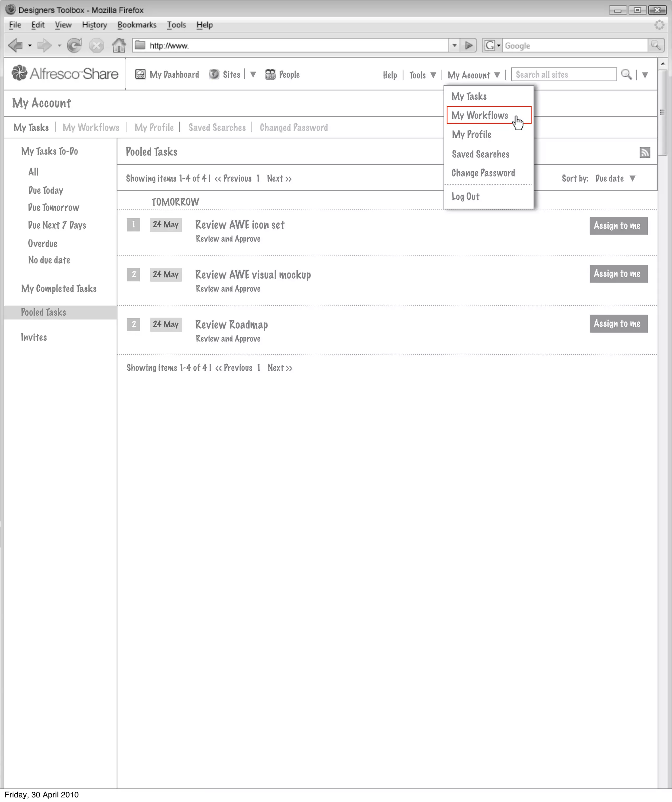Select My Workflows in the dropdown menu
The image size is (672, 802).
(x=480, y=115)
